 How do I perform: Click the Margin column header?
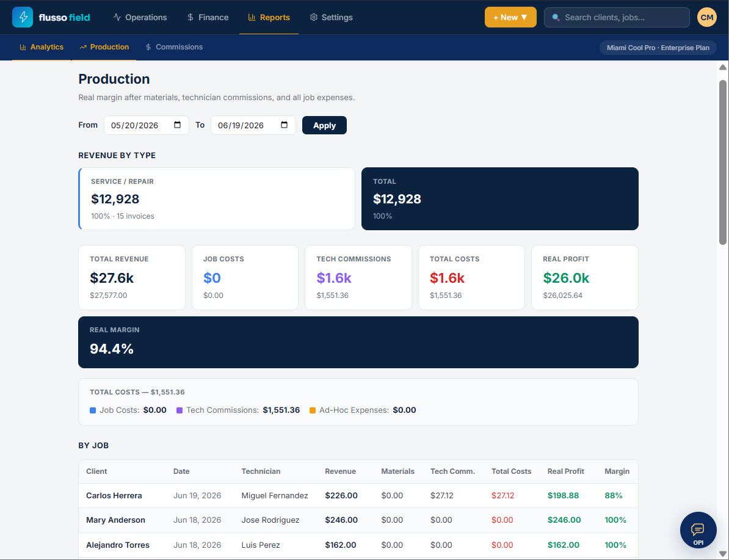(617, 471)
